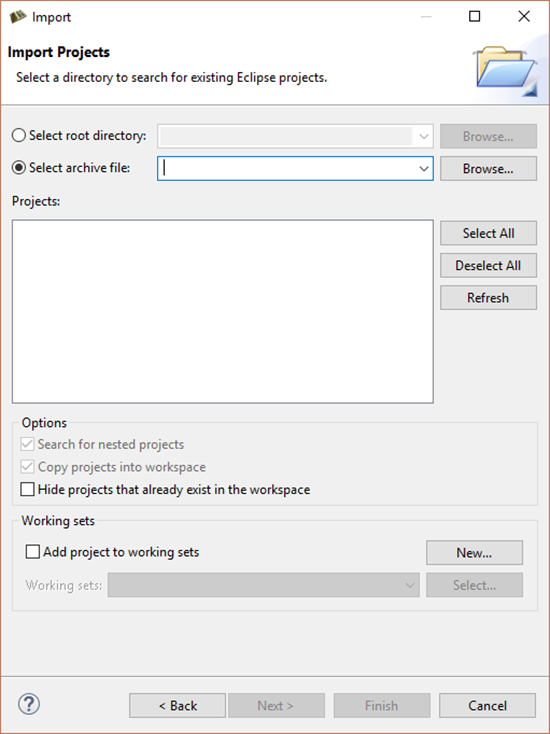Screen dimensions: 550x734
Task: Refresh the projects list
Action: click(x=488, y=298)
